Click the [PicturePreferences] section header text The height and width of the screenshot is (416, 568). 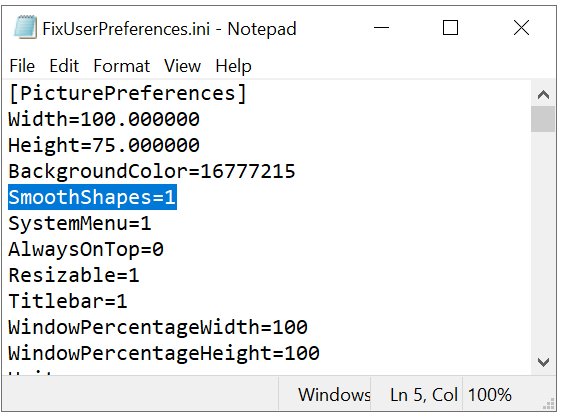[x=128, y=93]
